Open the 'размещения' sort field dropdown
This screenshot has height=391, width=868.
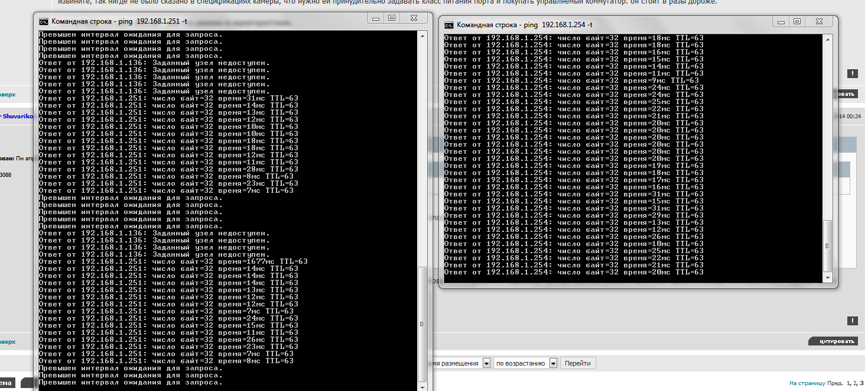click(x=486, y=363)
